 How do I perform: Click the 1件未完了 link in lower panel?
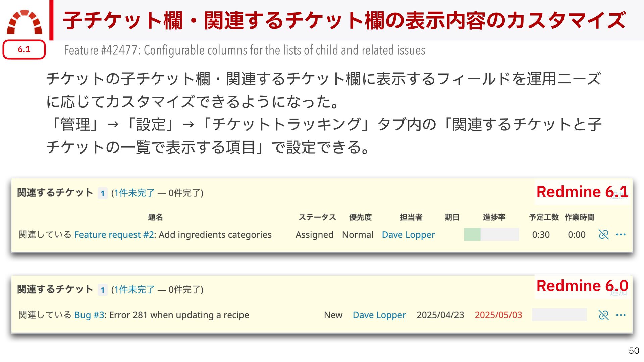135,290
